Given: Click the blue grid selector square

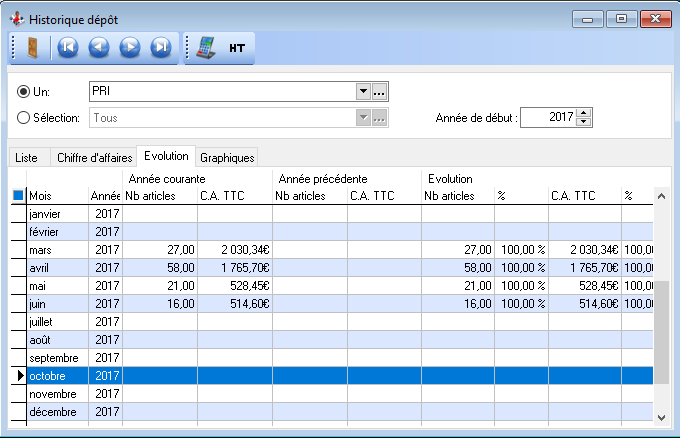Looking at the screenshot, I should [x=17, y=196].
